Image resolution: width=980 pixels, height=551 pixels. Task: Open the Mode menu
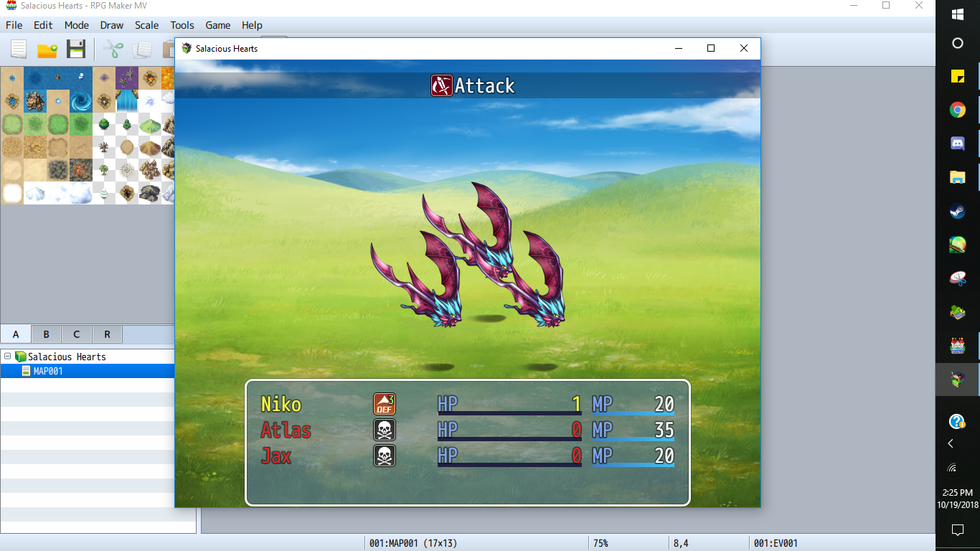click(77, 25)
